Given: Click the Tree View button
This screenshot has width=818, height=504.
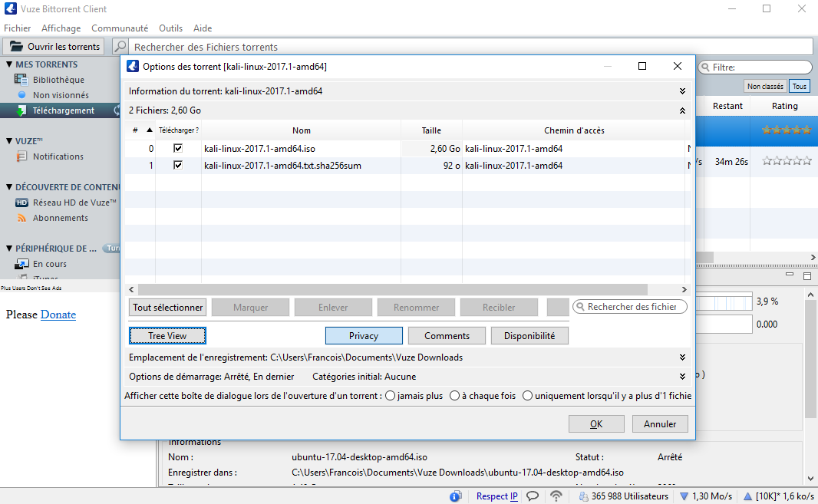Looking at the screenshot, I should pos(167,336).
